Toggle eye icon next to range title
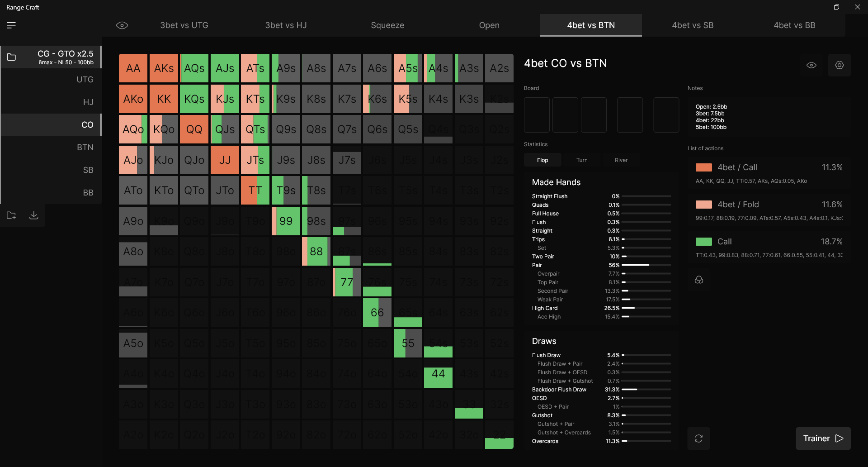 (x=811, y=65)
